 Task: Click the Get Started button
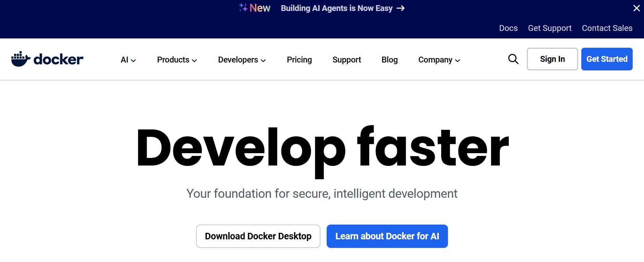point(607,59)
